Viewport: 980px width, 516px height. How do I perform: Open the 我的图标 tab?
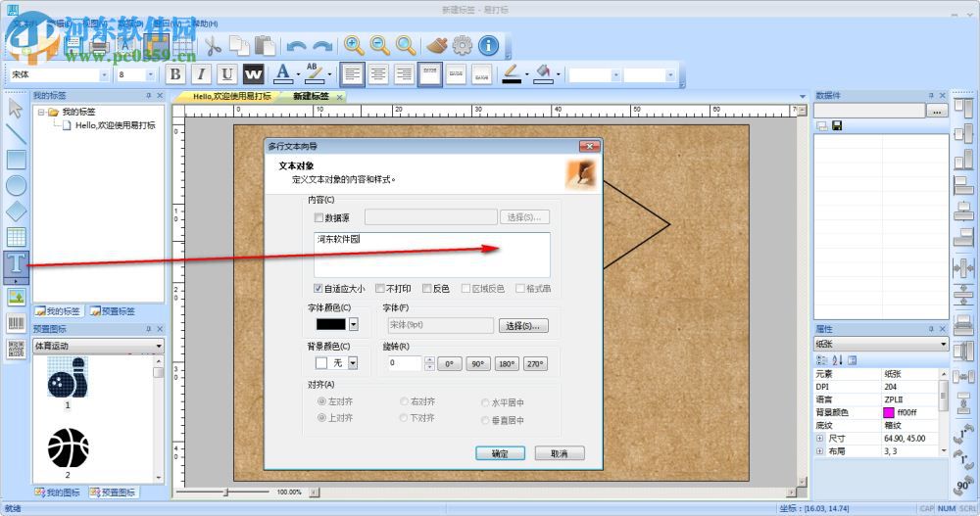(58, 493)
